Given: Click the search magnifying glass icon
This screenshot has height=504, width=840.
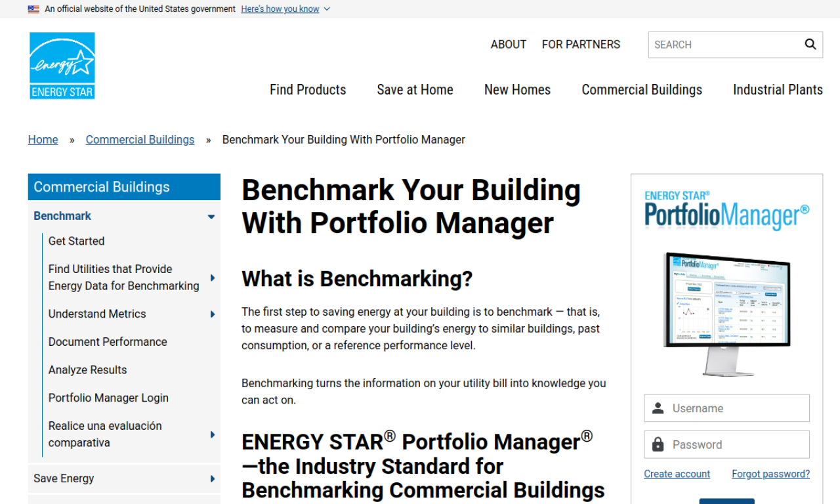Looking at the screenshot, I should pyautogui.click(x=810, y=44).
